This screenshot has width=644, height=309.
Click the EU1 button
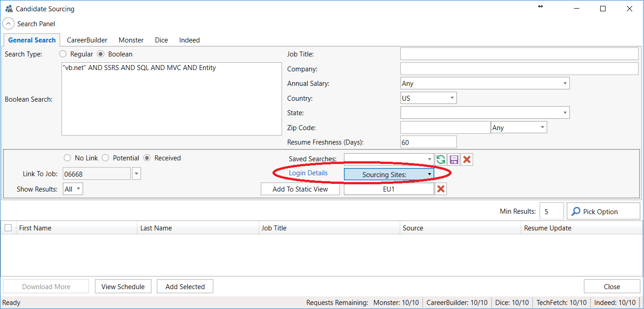[x=389, y=189]
